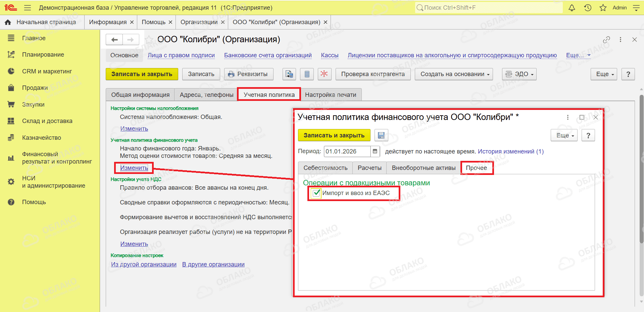Open В другие организации copy link
This screenshot has height=312, width=644.
[x=213, y=264]
